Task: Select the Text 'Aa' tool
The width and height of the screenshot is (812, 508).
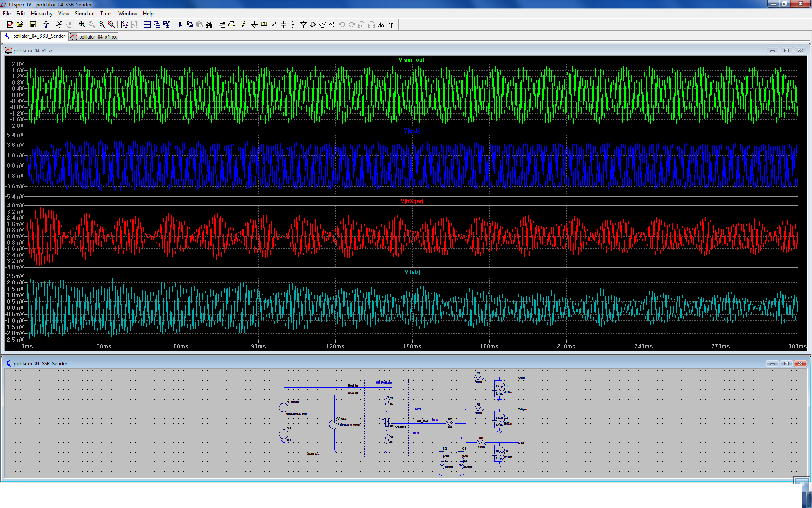Action: [381, 25]
